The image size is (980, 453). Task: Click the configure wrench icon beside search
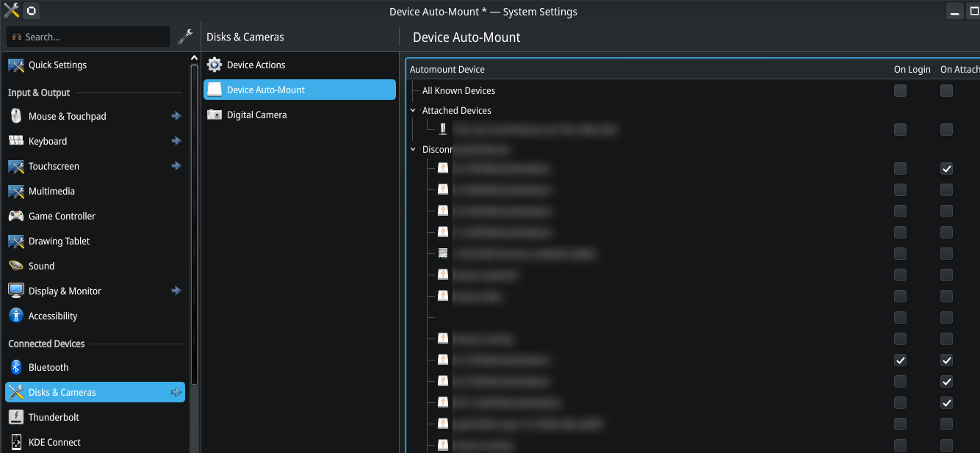tap(186, 37)
